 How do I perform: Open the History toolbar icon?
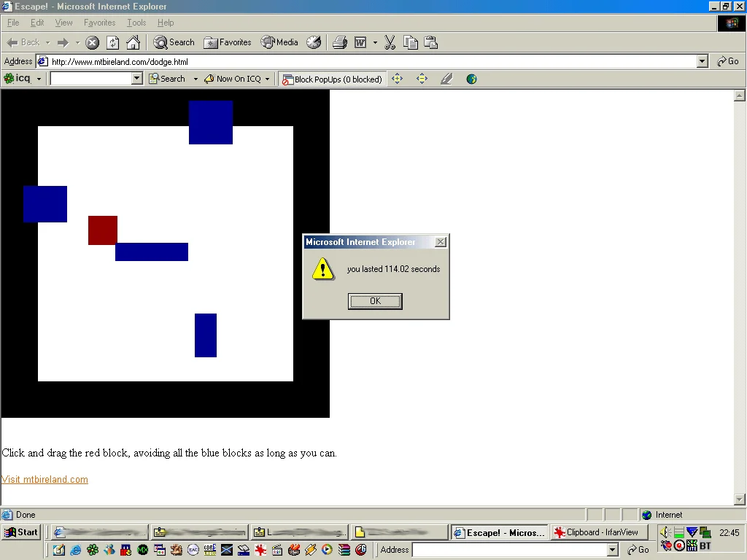pyautogui.click(x=314, y=42)
